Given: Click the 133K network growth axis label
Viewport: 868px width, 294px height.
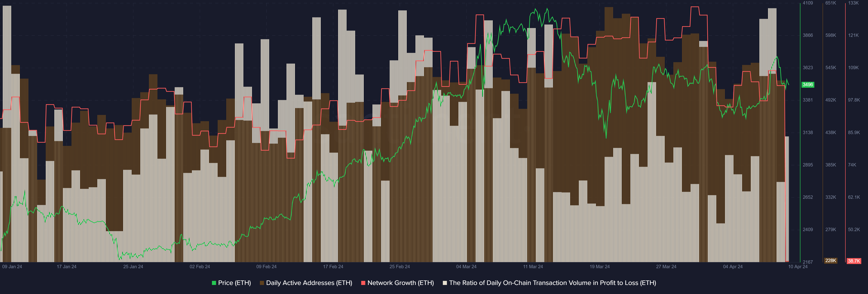Looking at the screenshot, I should (x=854, y=3).
